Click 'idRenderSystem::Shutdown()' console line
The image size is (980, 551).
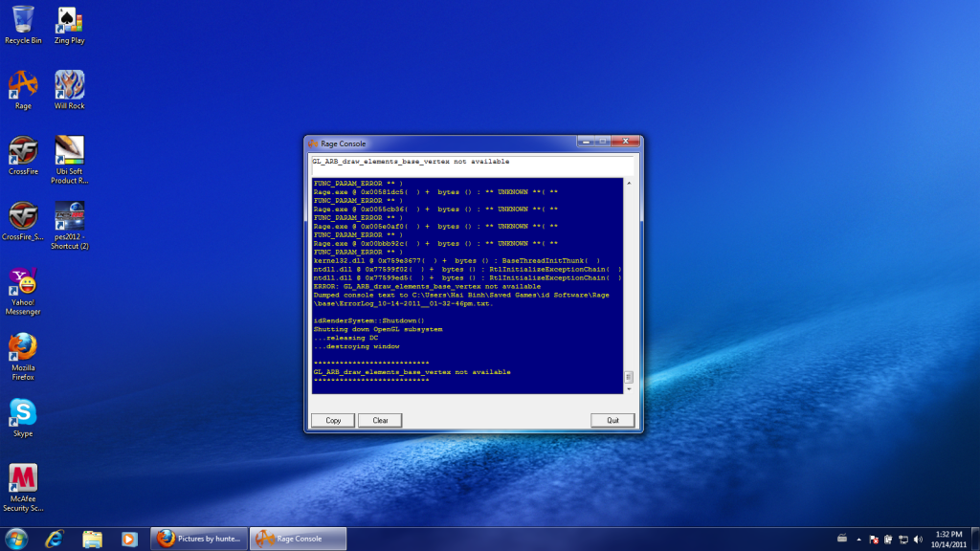click(x=368, y=320)
